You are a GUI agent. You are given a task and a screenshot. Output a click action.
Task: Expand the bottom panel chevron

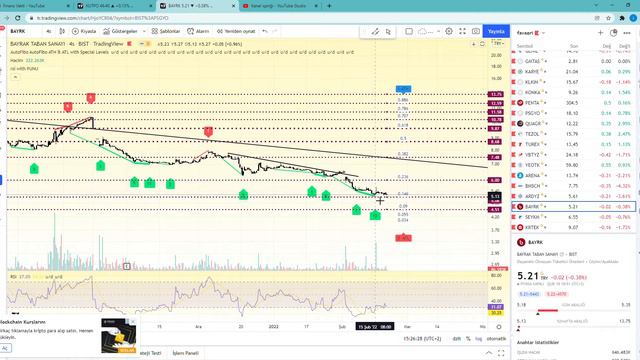pos(489,353)
